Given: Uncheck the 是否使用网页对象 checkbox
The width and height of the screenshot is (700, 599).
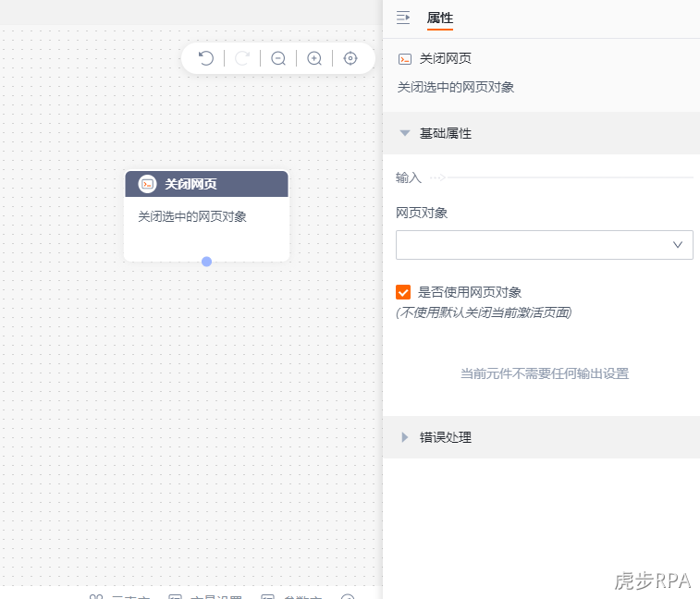Looking at the screenshot, I should [403, 292].
